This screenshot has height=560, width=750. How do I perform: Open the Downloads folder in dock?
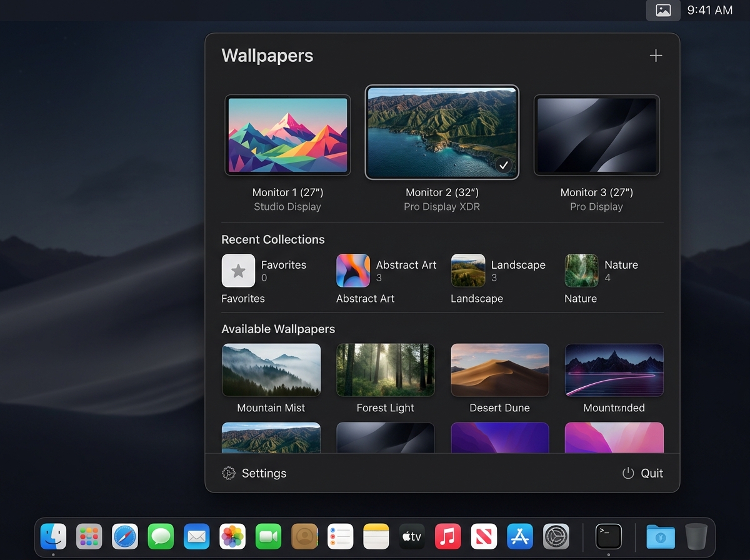click(661, 536)
